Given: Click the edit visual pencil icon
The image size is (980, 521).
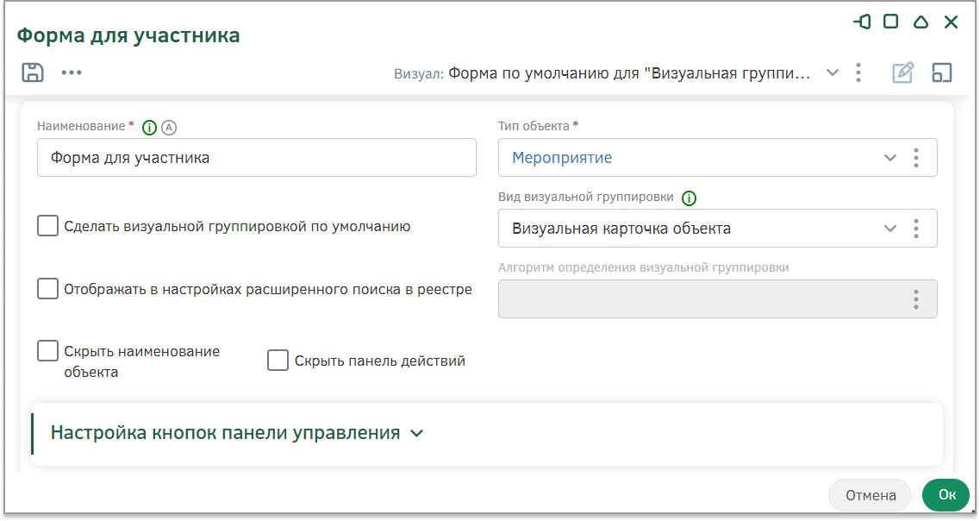Looking at the screenshot, I should click(x=902, y=72).
